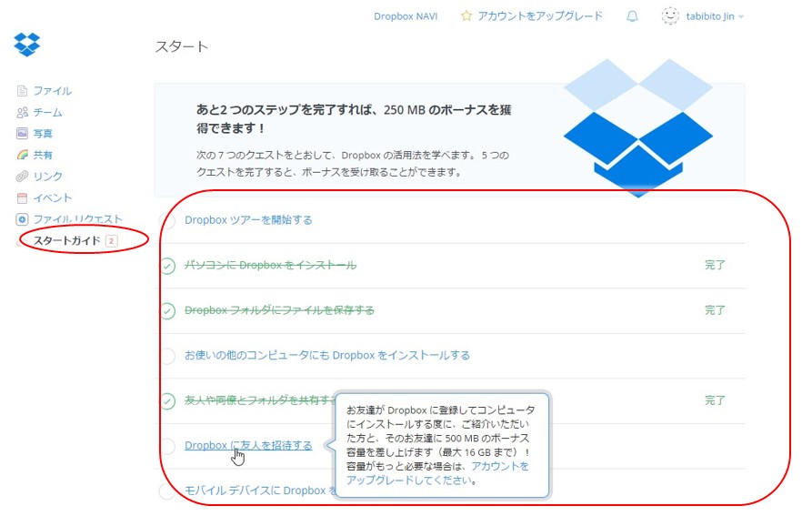Click the リンク chain icon
The height and width of the screenshot is (516, 812).
point(22,177)
